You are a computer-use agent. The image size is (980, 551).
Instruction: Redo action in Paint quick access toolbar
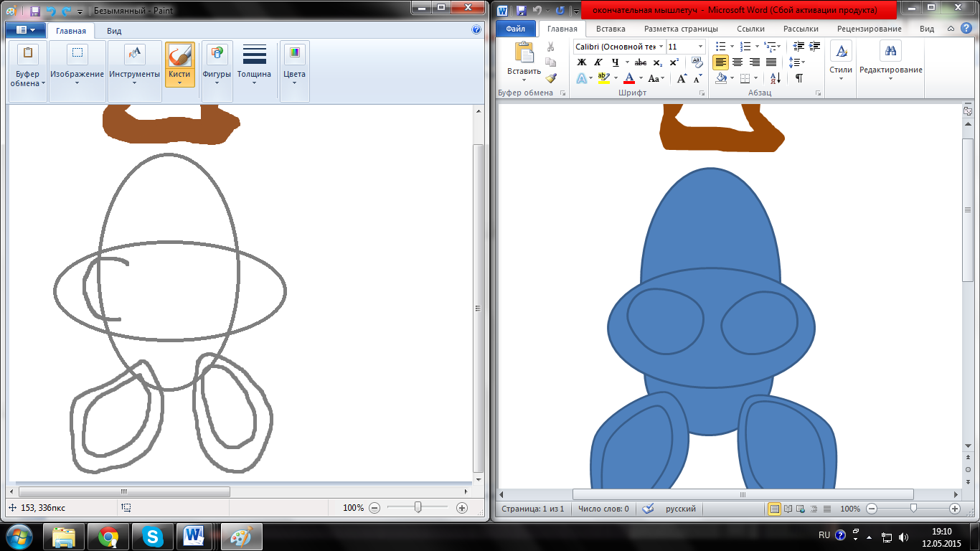click(65, 11)
